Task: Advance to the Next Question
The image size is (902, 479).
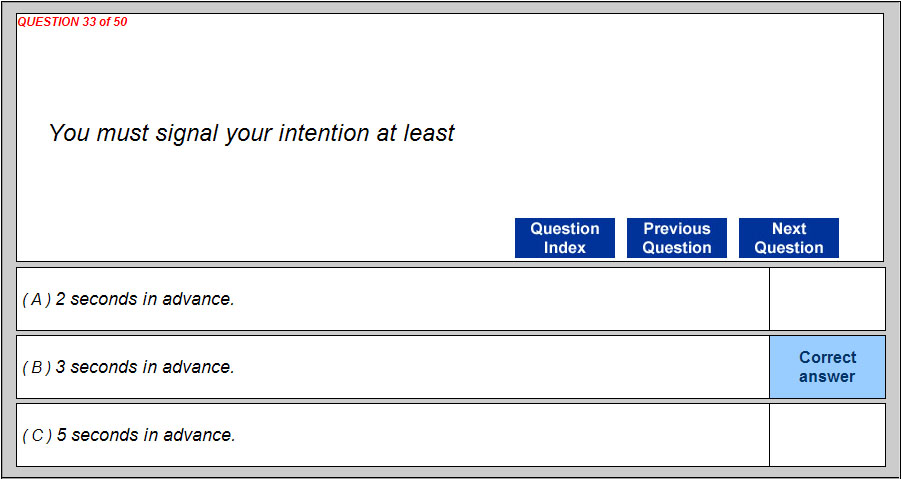Action: coord(788,238)
